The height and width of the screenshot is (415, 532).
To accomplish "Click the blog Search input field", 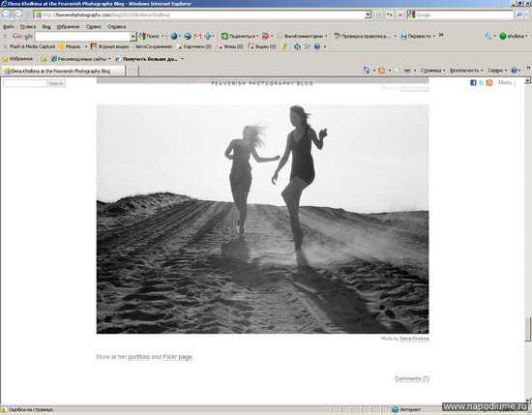I will pos(25,83).
